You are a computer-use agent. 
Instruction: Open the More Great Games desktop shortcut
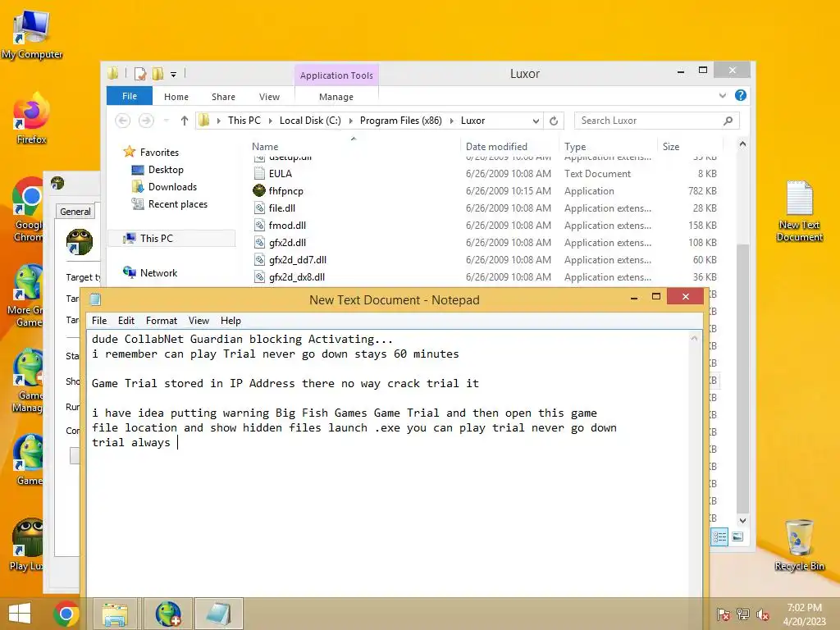click(x=25, y=295)
